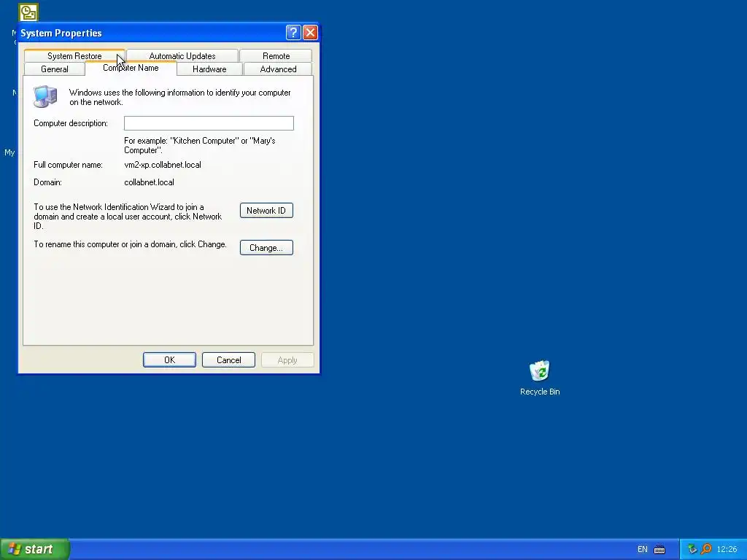Click the 'Computer description:' label
The height and width of the screenshot is (560, 747).
71,123
